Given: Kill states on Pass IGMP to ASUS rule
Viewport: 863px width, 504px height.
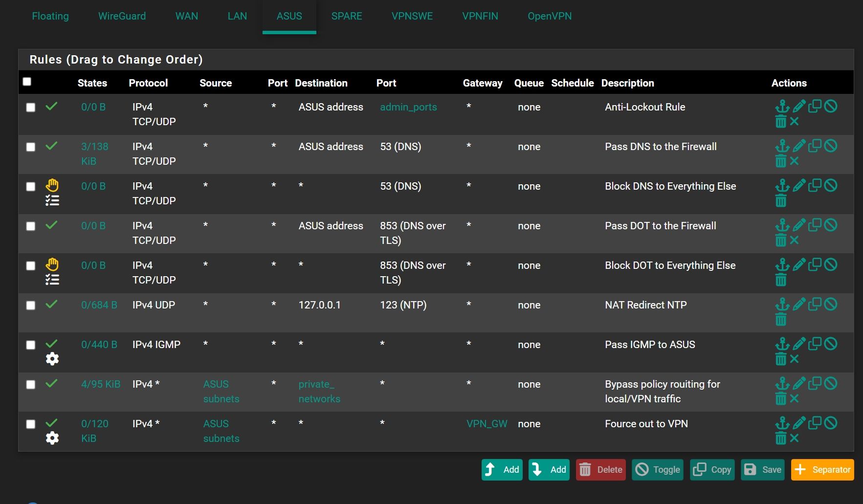Looking at the screenshot, I should click(x=795, y=359).
